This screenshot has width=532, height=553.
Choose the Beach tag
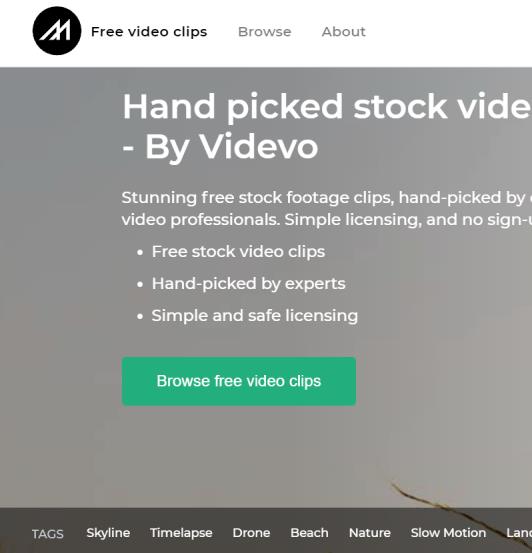309,533
